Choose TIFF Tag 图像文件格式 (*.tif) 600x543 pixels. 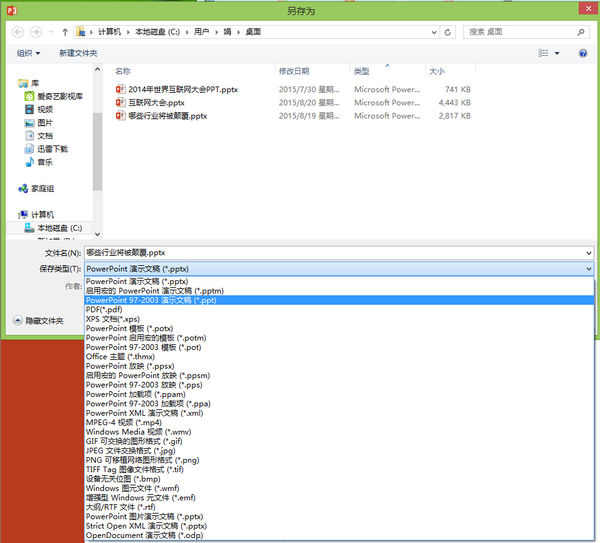[x=339, y=470]
